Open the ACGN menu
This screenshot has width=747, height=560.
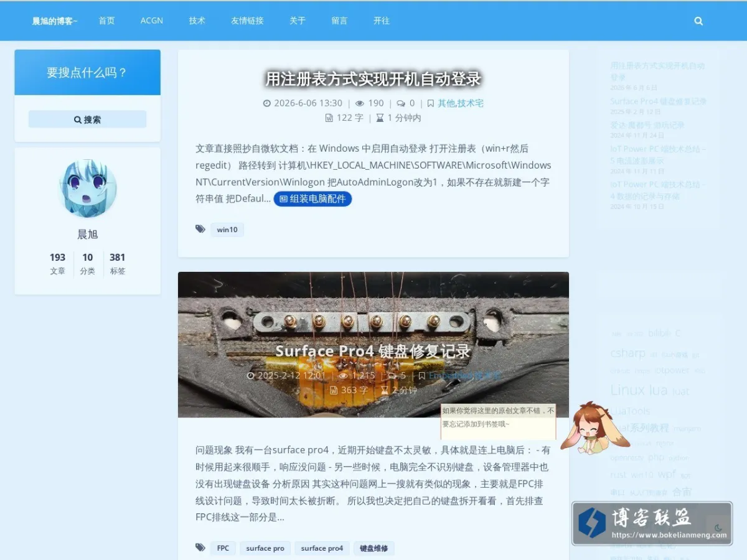[152, 21]
